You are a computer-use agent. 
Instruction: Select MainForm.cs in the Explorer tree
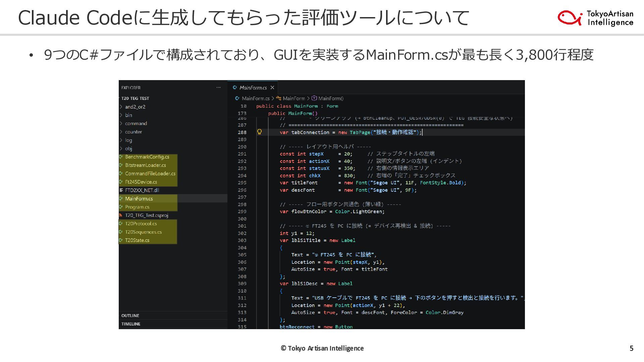coord(139,199)
